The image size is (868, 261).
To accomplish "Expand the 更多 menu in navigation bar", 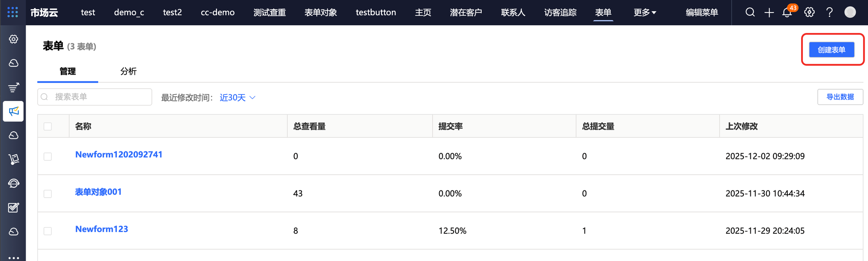I will [644, 13].
